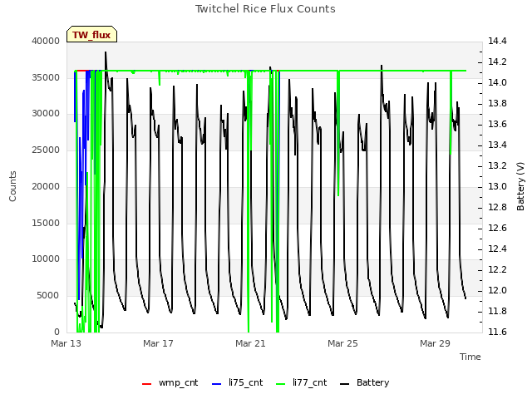Click the 12.4 battery axis label
The height and width of the screenshot is (399, 532).
coord(497,249)
